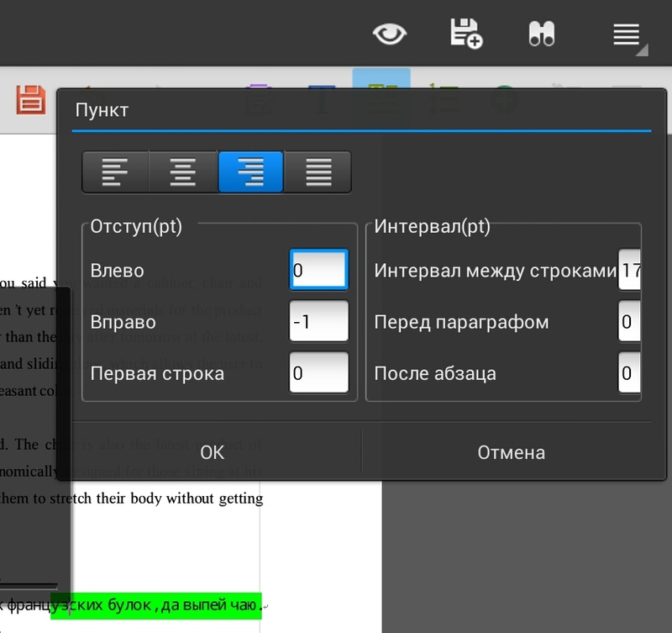
Task: Click the Save As icon in top bar
Action: click(x=467, y=34)
